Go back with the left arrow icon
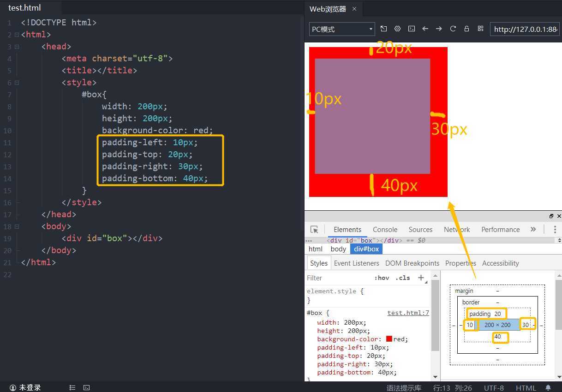This screenshot has width=562, height=392. 425,29
